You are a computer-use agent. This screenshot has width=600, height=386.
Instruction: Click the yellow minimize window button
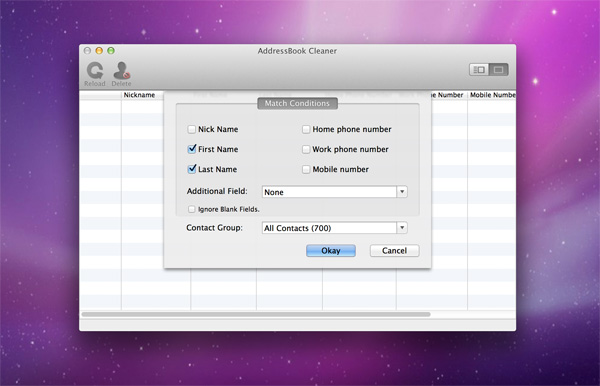tap(99, 50)
